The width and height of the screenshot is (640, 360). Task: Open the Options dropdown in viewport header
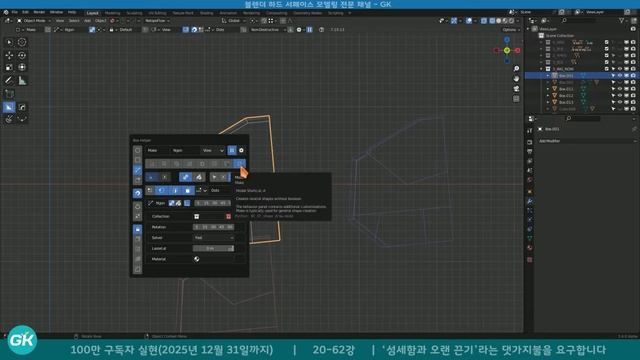point(511,30)
